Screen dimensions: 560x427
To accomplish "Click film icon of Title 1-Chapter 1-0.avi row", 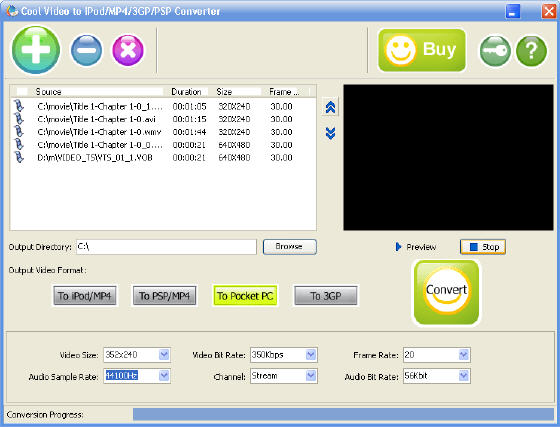I will tap(19, 119).
